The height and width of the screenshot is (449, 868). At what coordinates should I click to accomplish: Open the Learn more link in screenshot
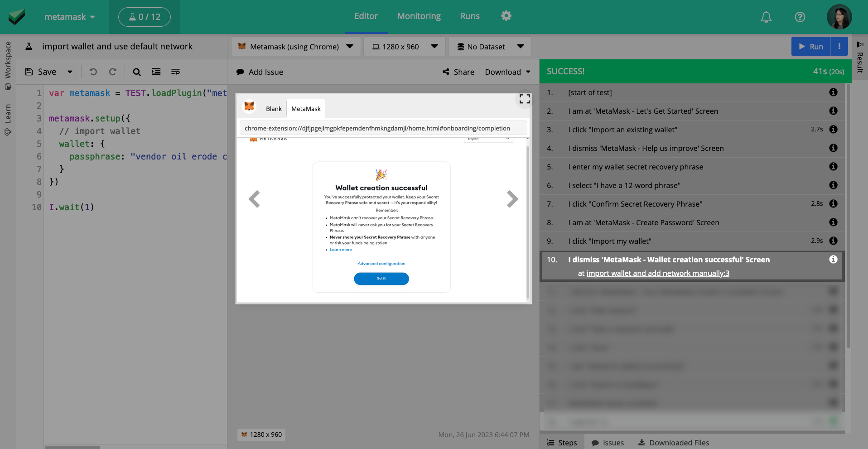pyautogui.click(x=341, y=250)
